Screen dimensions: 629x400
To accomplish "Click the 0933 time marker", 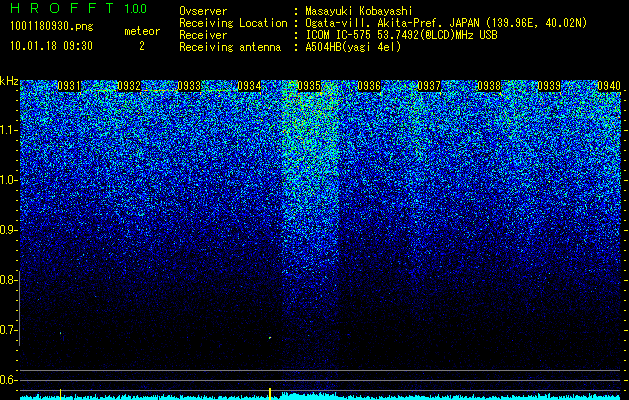I will point(189,86).
